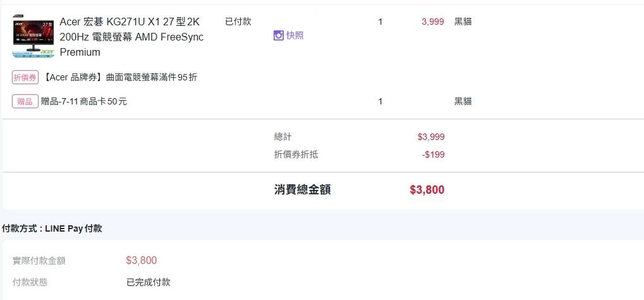Click the 7-11 商品卡 gift item text
Screen dimensions: 644x300
click(84, 101)
